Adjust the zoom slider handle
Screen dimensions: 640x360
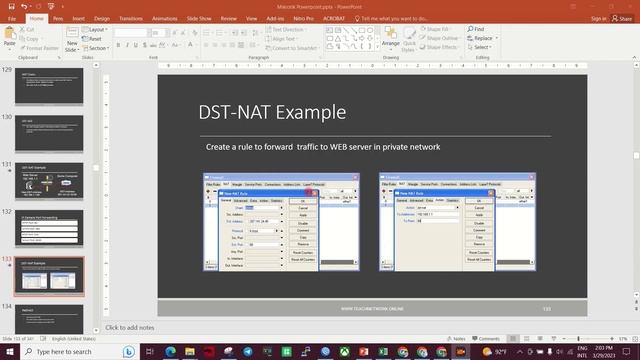pos(578,339)
